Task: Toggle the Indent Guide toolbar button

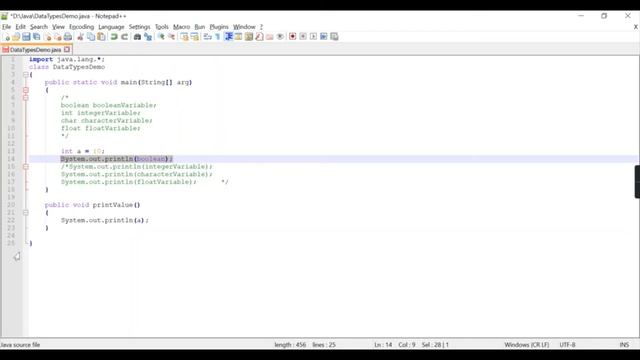Action: point(229,37)
